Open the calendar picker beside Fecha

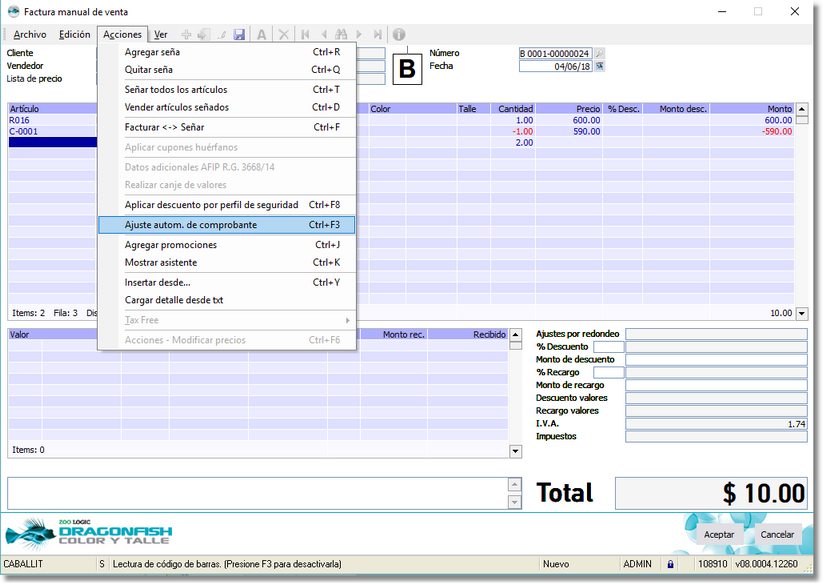600,67
